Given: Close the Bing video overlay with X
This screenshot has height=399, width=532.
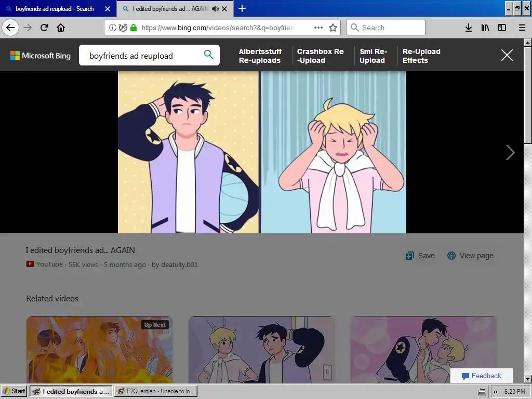Looking at the screenshot, I should [x=507, y=55].
